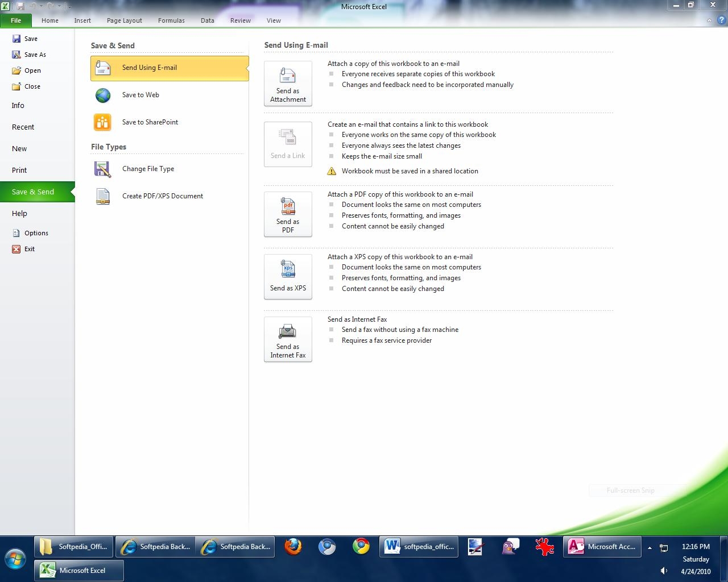Click the Send as Attachment icon button

coord(288,83)
